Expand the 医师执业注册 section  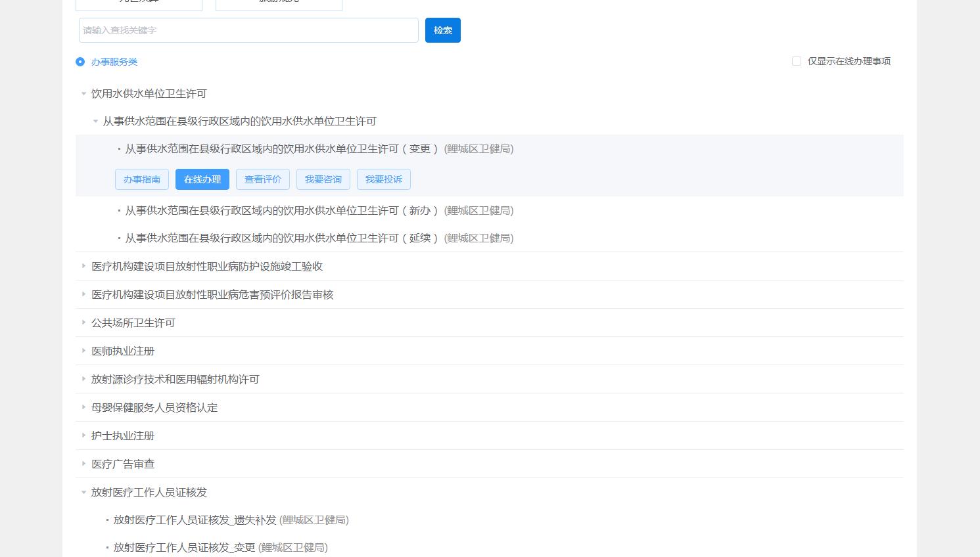[84, 351]
